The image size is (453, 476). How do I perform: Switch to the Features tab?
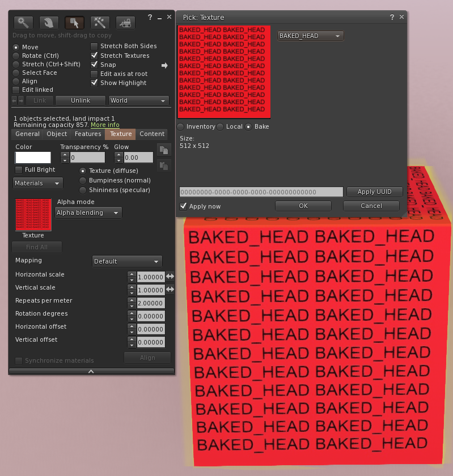tap(88, 134)
